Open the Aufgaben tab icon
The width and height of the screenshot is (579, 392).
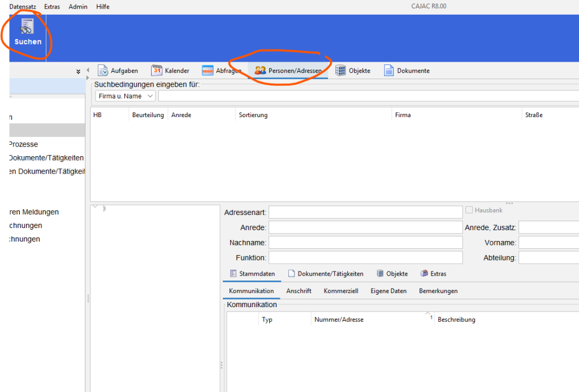coord(103,71)
